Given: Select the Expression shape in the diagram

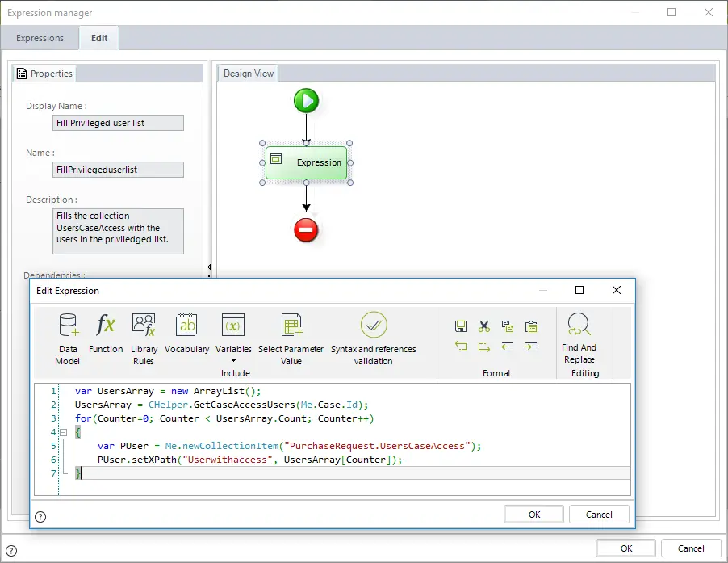Looking at the screenshot, I should point(307,162).
